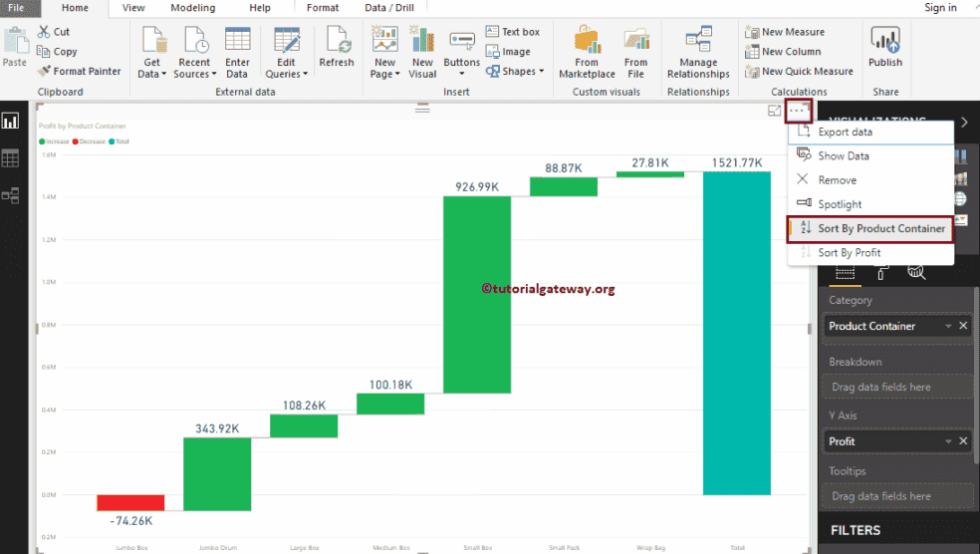Select the Format Painter tool
Screen dimensions: 980x554
(79, 71)
